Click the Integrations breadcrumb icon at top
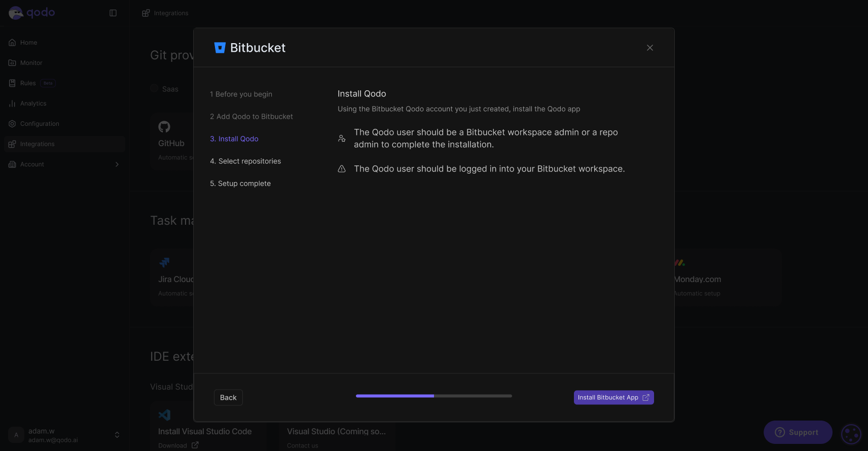Viewport: 868px width, 451px height. (x=146, y=13)
